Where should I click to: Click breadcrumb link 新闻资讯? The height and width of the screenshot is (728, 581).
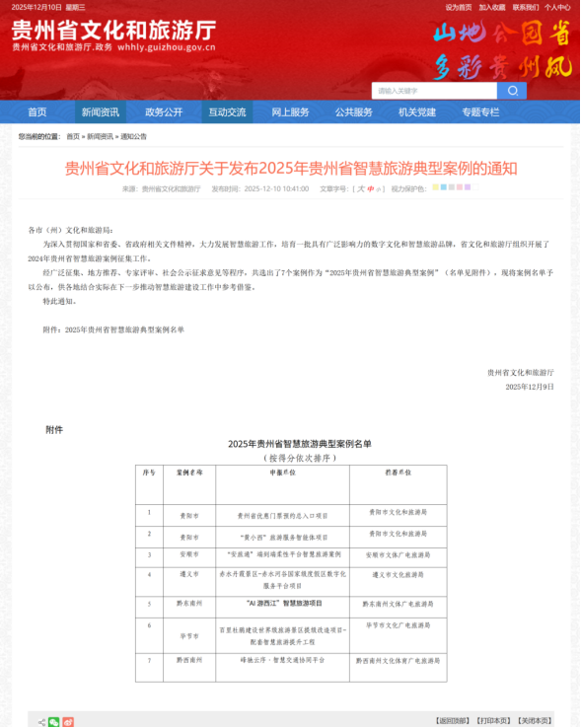point(100,136)
